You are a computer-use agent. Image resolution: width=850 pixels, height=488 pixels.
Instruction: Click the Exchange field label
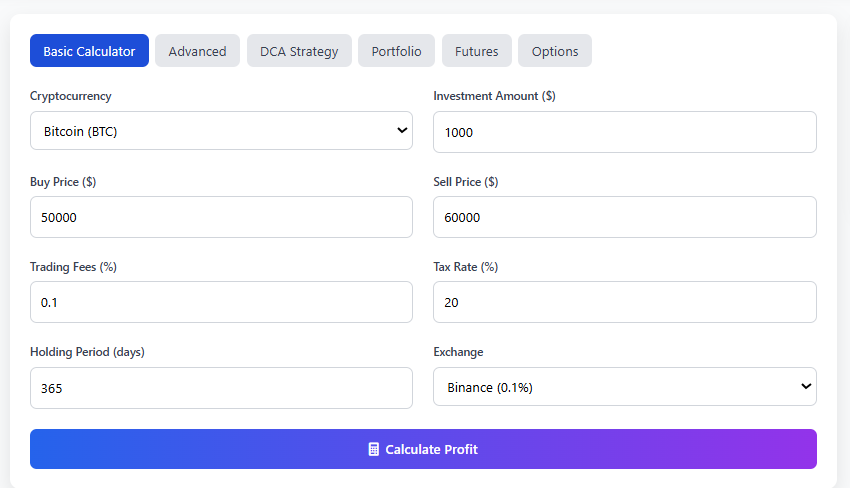tap(458, 352)
